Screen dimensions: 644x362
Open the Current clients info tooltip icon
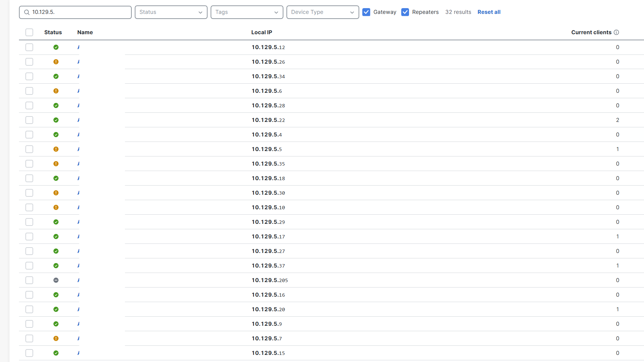[x=617, y=32]
